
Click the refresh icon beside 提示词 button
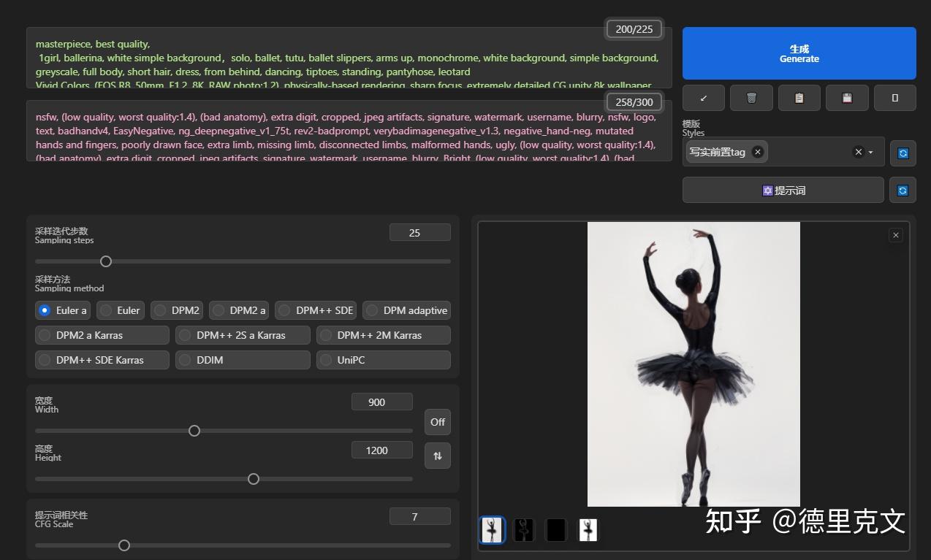point(902,191)
